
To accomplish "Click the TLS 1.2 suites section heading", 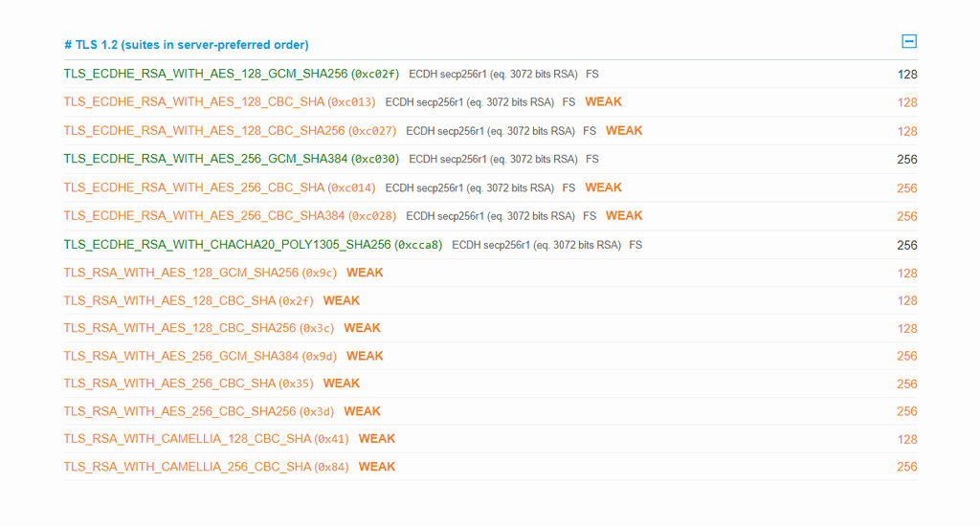I will pos(187,45).
